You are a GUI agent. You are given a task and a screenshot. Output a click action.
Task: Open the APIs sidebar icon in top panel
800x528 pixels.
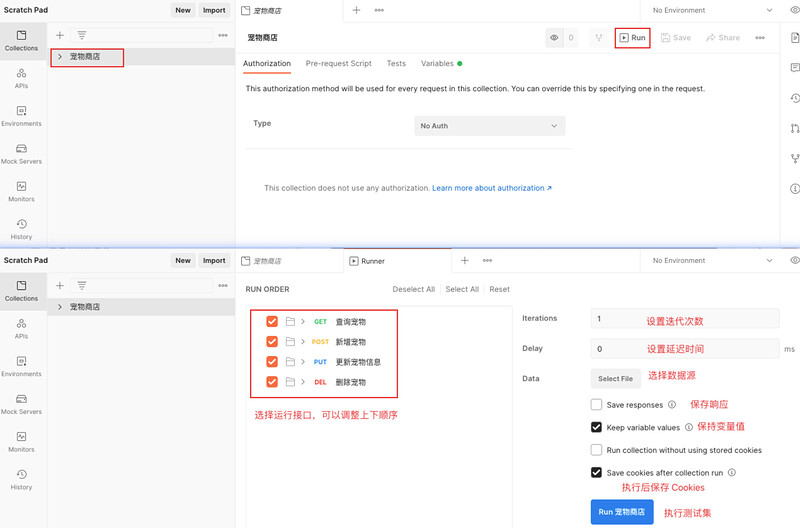(21, 78)
